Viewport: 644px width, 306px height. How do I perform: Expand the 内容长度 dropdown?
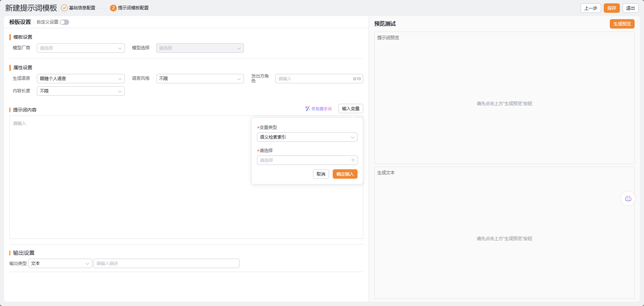click(x=80, y=91)
